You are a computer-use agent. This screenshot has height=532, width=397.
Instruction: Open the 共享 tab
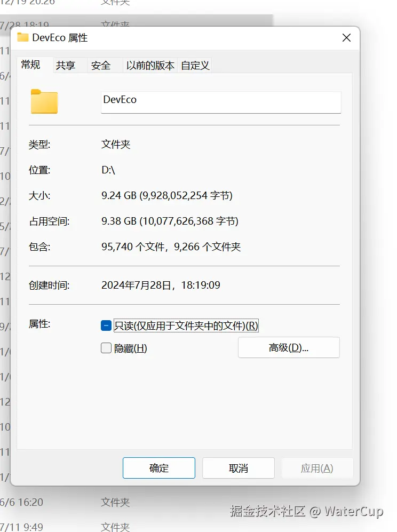tap(70, 65)
